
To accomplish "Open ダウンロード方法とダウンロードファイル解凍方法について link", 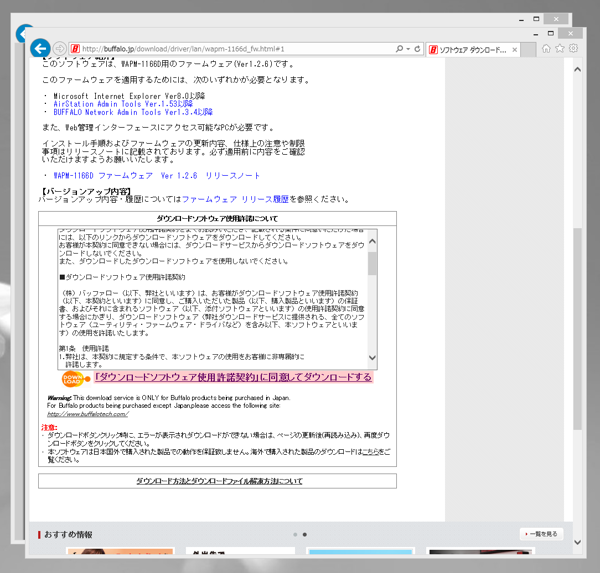I will click(219, 481).
